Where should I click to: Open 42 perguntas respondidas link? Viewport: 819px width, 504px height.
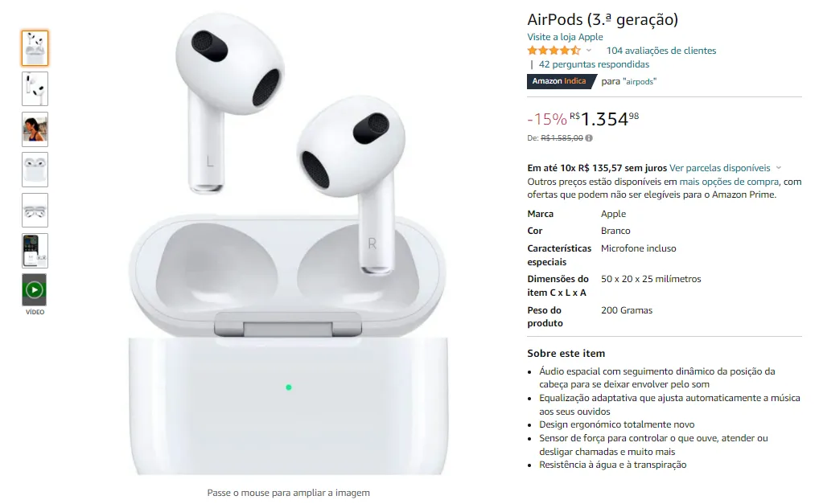click(x=594, y=64)
